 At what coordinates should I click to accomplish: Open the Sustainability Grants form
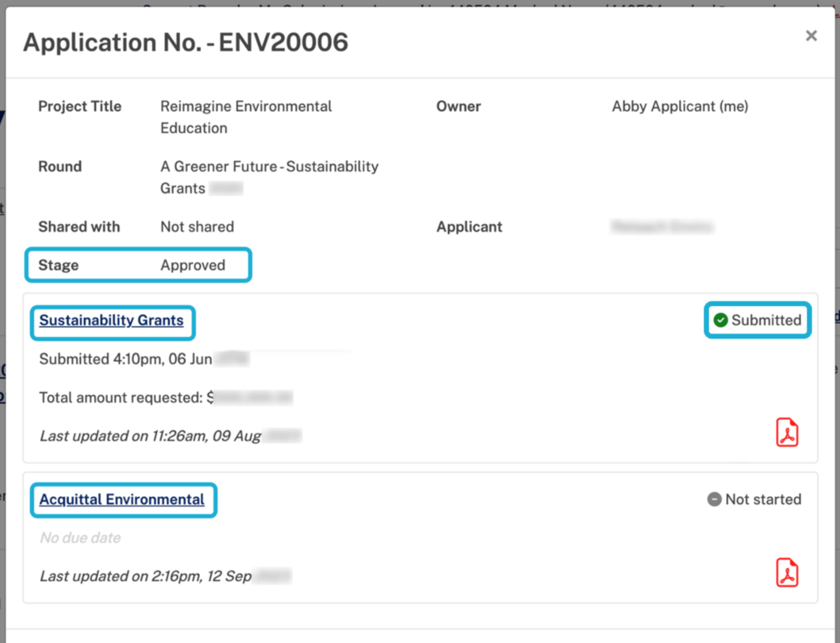[x=112, y=320]
